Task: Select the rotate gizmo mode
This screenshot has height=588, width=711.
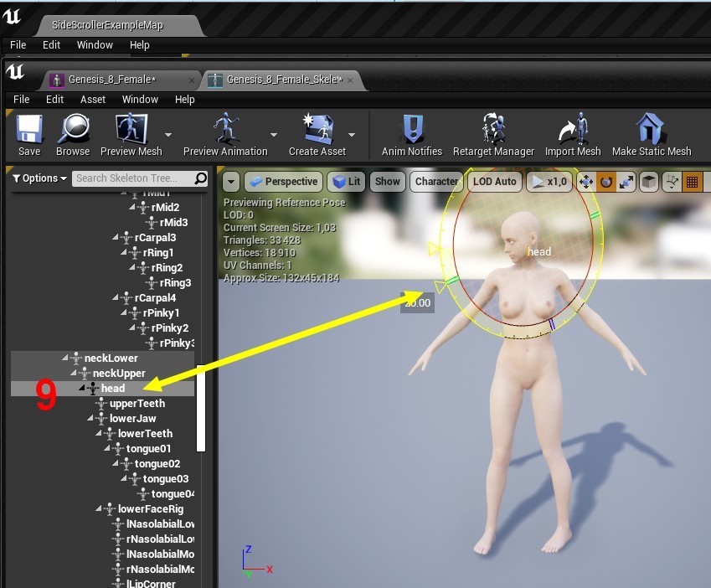Action: pyautogui.click(x=606, y=182)
